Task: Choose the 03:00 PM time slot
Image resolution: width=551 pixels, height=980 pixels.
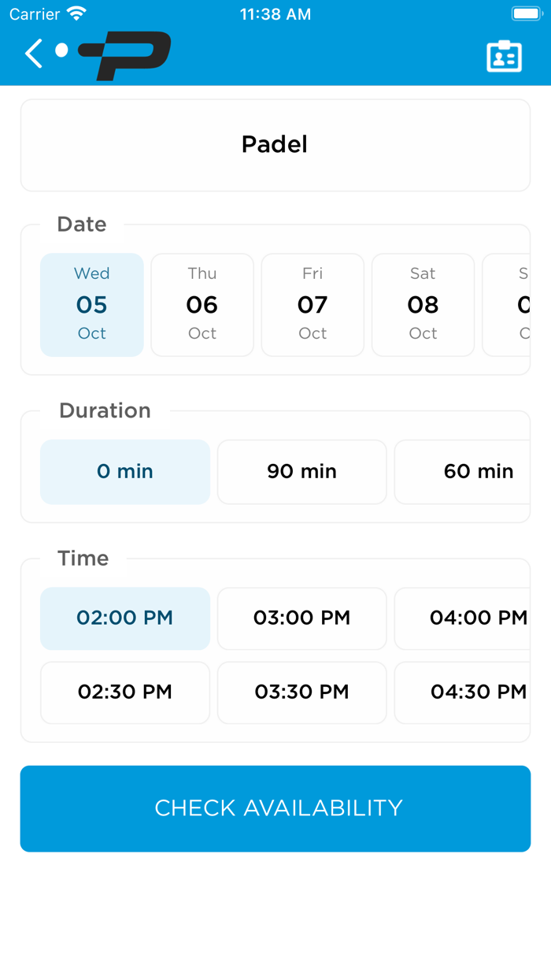Action: [302, 618]
